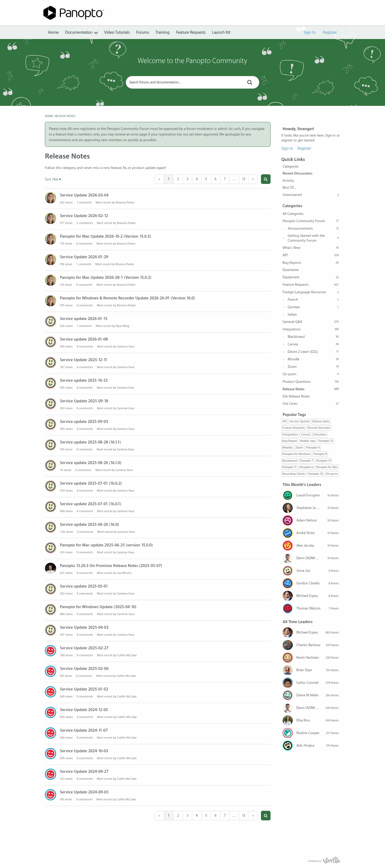This screenshot has width=385, height=868.
Task: Select the Remote Recorder popular tag
Action: click(319, 428)
